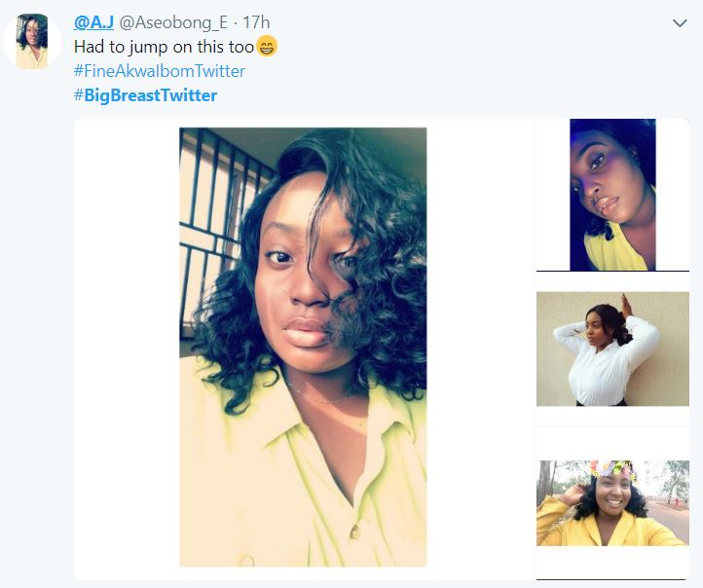The width and height of the screenshot is (703, 588).
Task: Expand the tweet options chevron menu
Action: point(680,23)
